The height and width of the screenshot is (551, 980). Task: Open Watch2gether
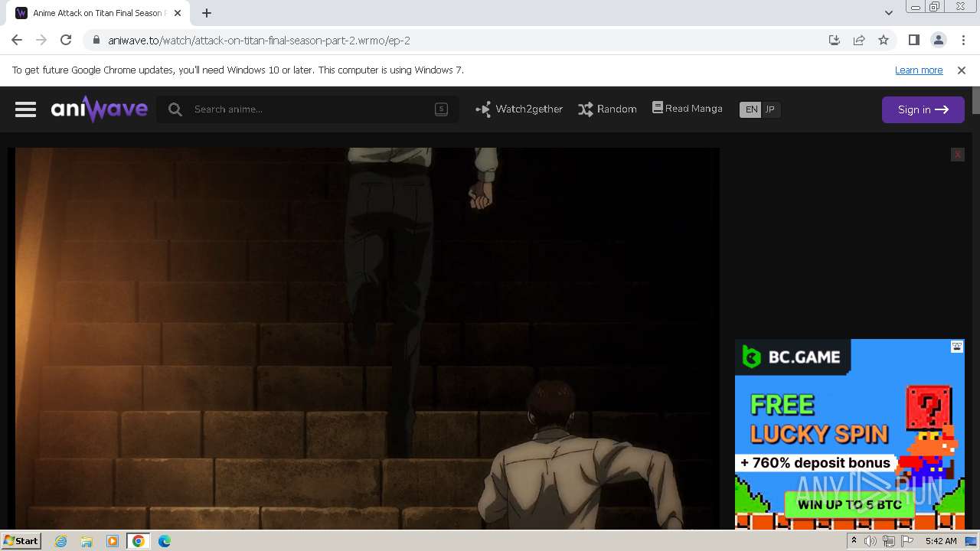(519, 109)
